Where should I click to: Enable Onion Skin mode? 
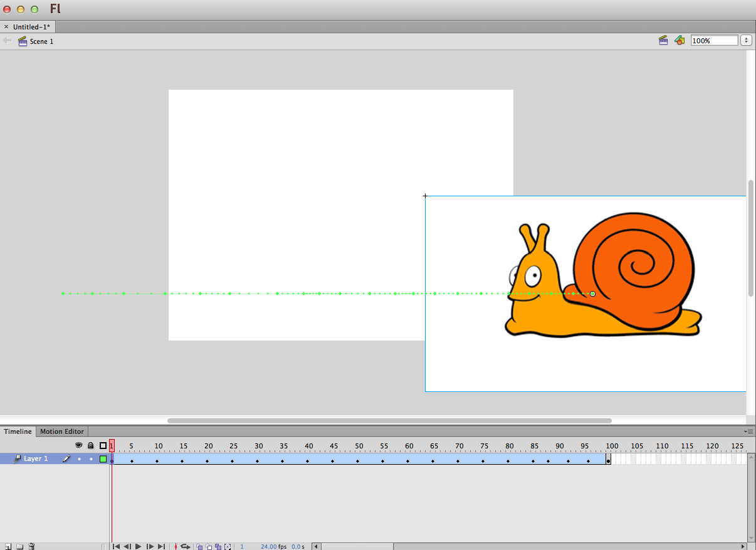[x=199, y=546]
